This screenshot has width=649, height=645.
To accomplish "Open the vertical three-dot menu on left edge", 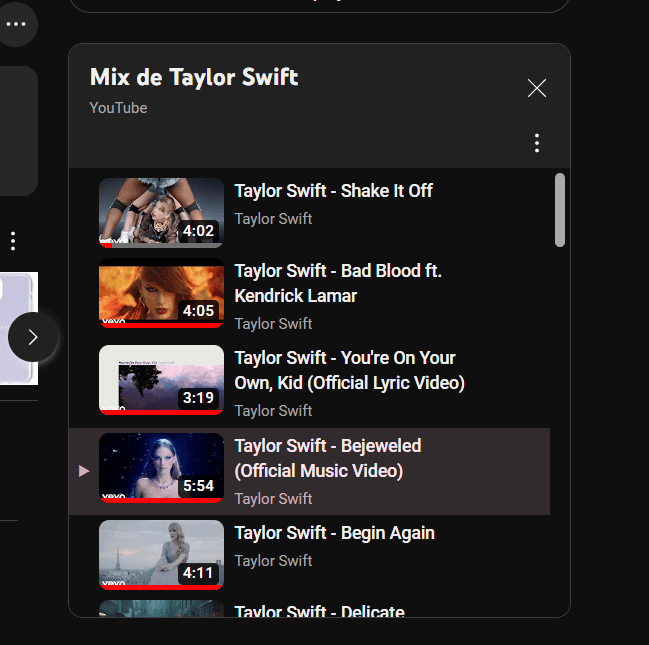I will (x=13, y=241).
